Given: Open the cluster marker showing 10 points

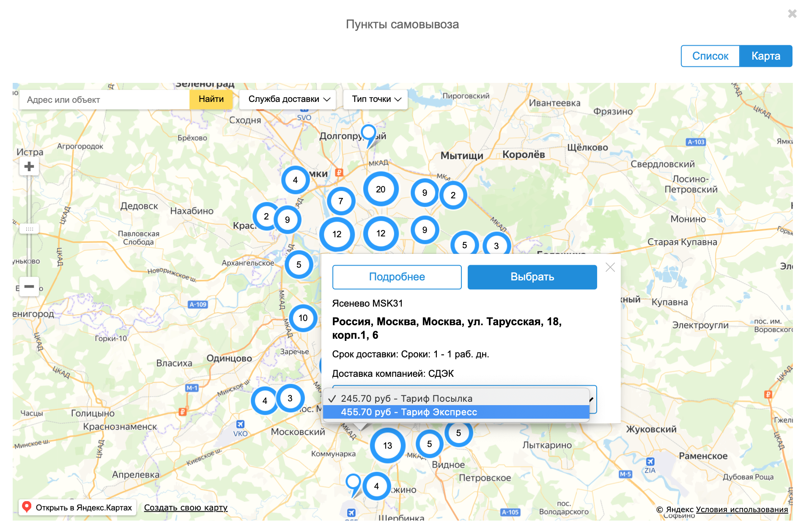Looking at the screenshot, I should 303,318.
